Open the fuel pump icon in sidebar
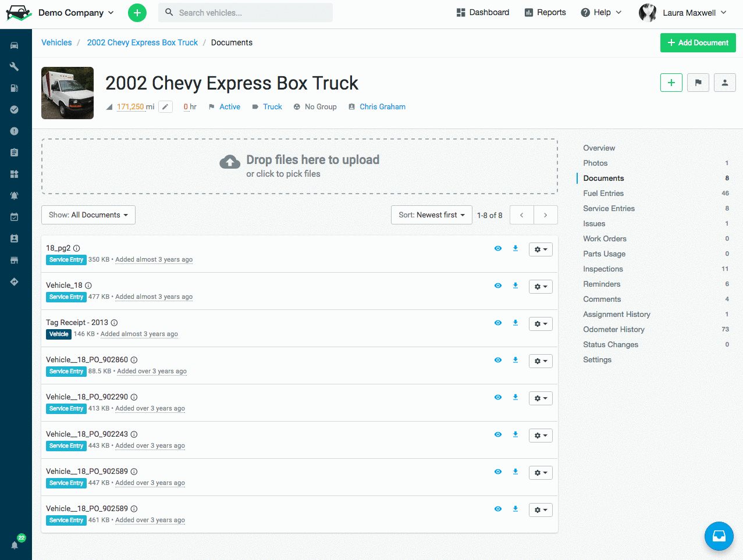The image size is (743, 560). (x=15, y=88)
